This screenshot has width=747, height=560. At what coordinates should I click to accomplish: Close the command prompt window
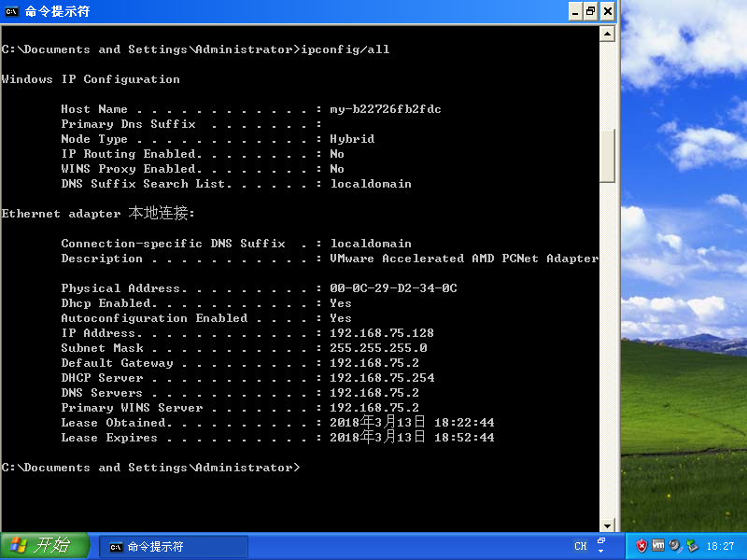point(608,11)
